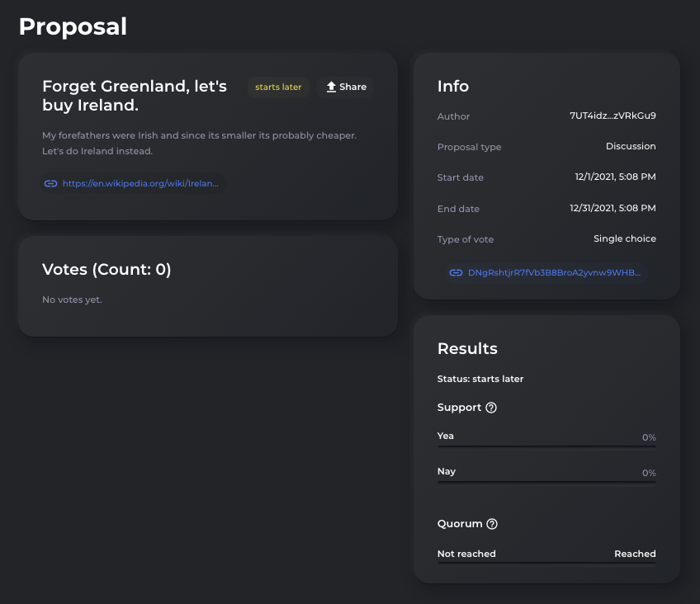The width and height of the screenshot is (700, 604).
Task: Click the Share button
Action: (345, 87)
